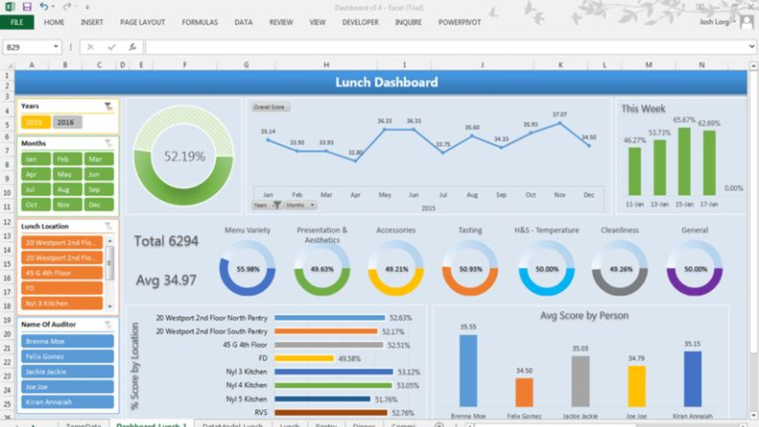Click the Undo arrow icon
The height and width of the screenshot is (427, 759).
44,6
